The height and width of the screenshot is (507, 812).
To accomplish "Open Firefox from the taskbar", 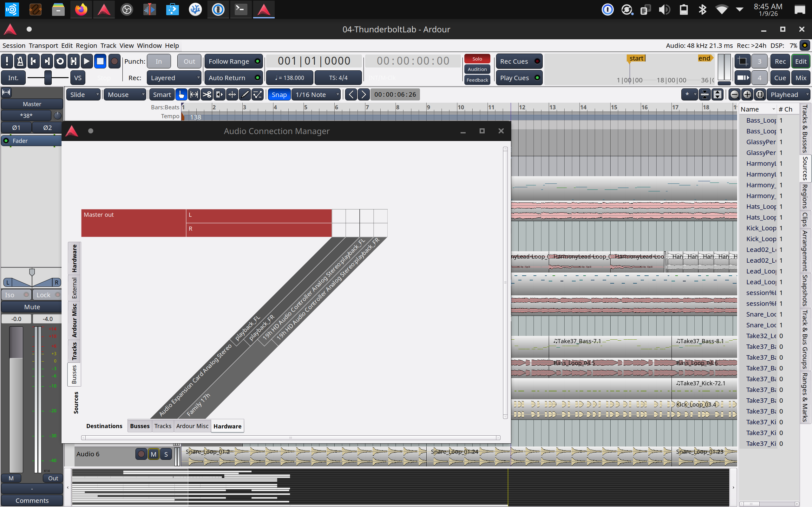I will point(81,10).
